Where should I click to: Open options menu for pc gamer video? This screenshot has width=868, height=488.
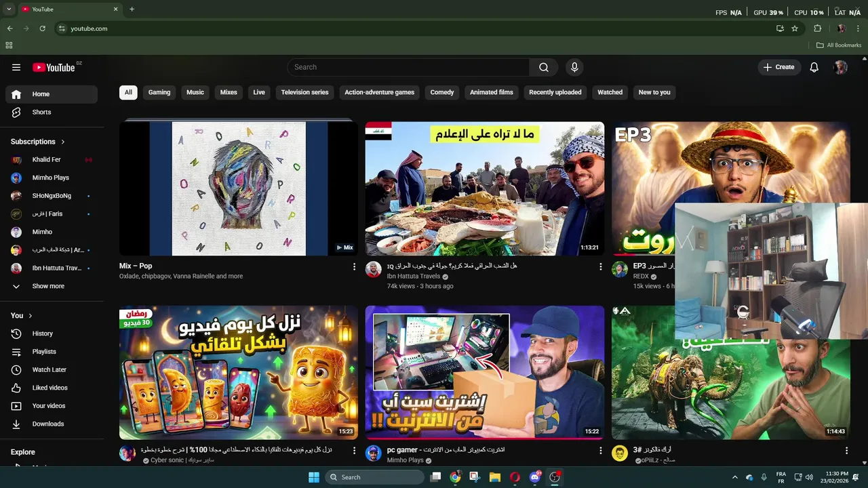tap(600, 451)
